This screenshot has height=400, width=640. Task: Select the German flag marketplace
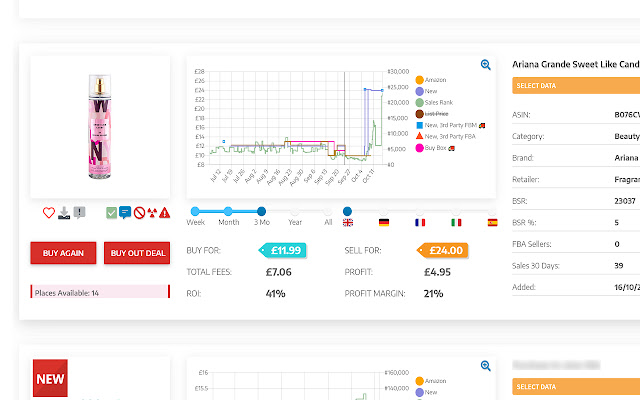point(384,222)
